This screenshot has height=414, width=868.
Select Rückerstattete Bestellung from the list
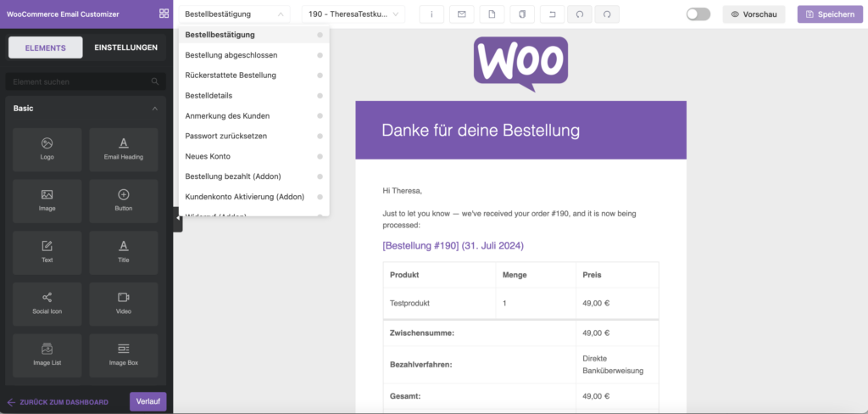(x=254, y=75)
